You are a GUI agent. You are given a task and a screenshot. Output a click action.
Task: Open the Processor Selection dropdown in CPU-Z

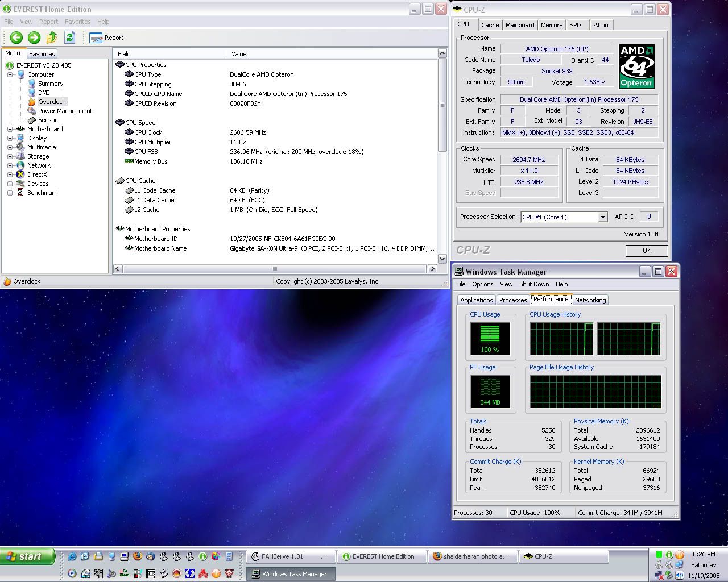coord(602,217)
